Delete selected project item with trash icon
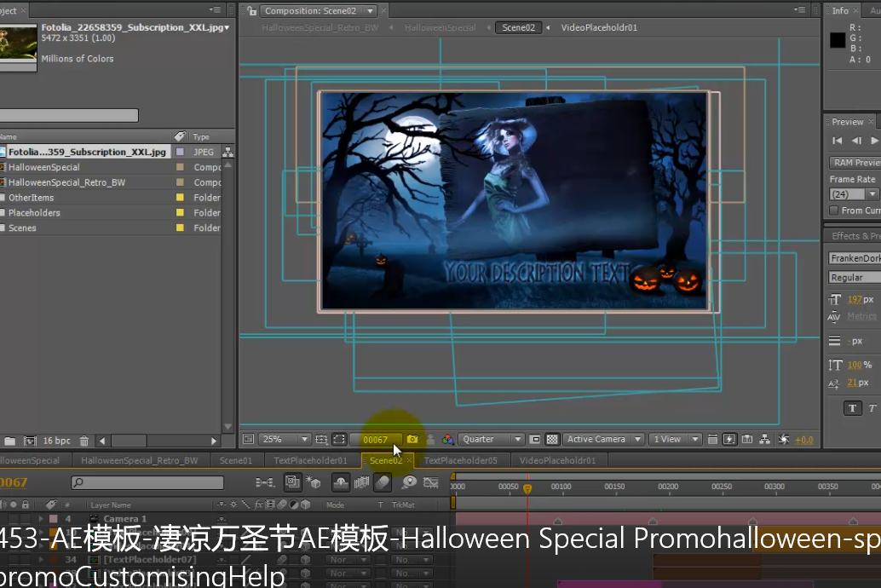The width and height of the screenshot is (881, 588). 83,441
